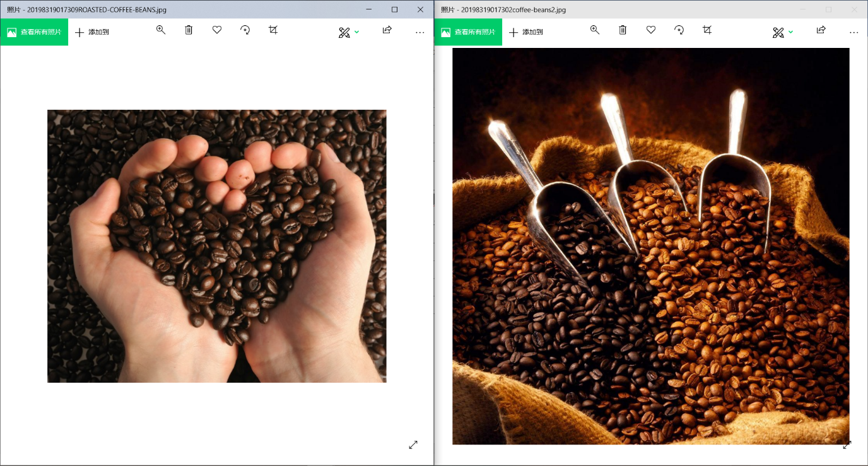This screenshot has height=466, width=868.
Task: Click 添加到 in ROASTED-COFFEE-BEANS window
Action: 92,32
